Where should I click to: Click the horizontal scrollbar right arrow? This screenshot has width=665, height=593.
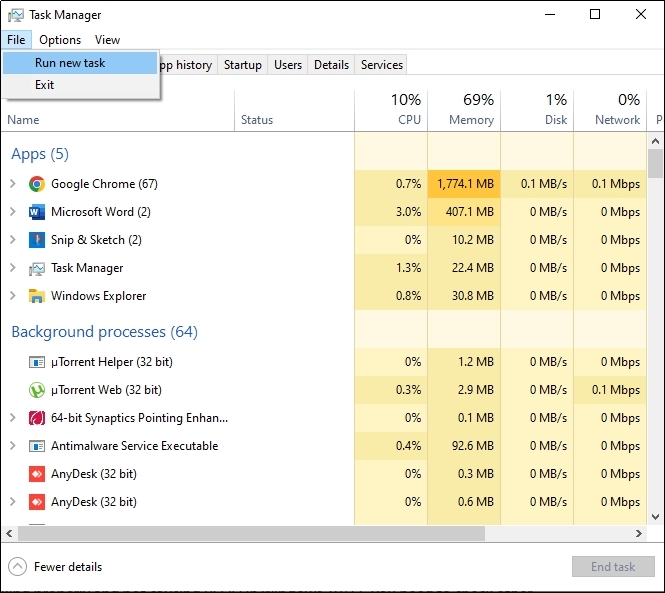coord(639,534)
